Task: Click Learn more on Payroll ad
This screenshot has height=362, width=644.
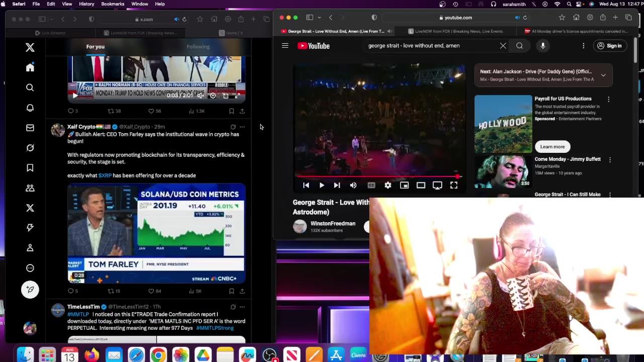Action: pos(552,147)
